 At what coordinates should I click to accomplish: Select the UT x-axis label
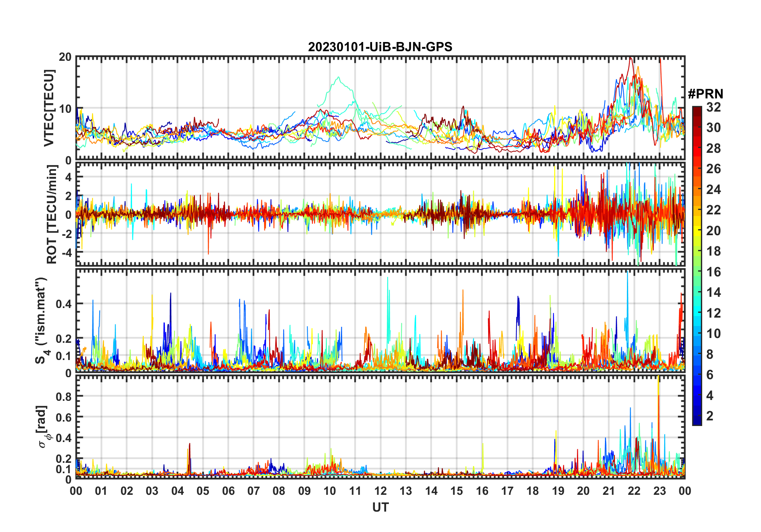click(380, 508)
